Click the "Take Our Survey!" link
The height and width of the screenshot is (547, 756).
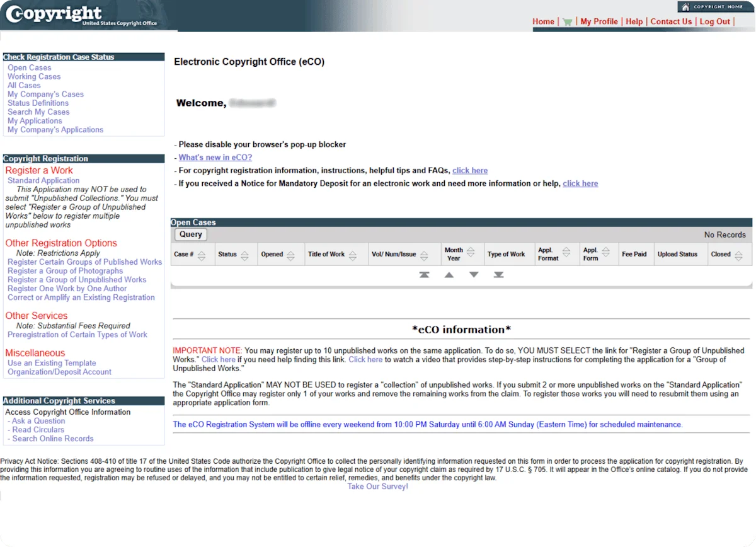click(377, 486)
